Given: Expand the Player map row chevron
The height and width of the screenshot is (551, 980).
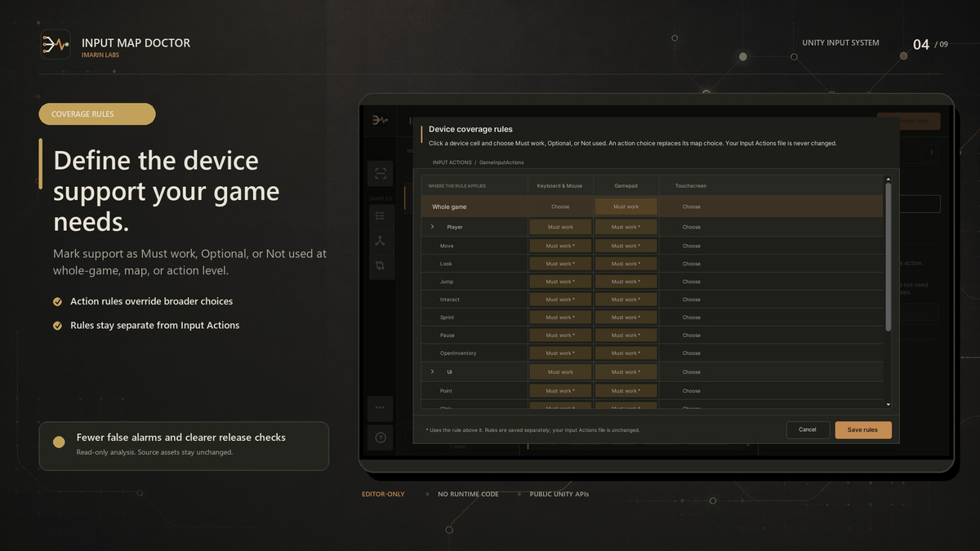Looking at the screenshot, I should 432,227.
